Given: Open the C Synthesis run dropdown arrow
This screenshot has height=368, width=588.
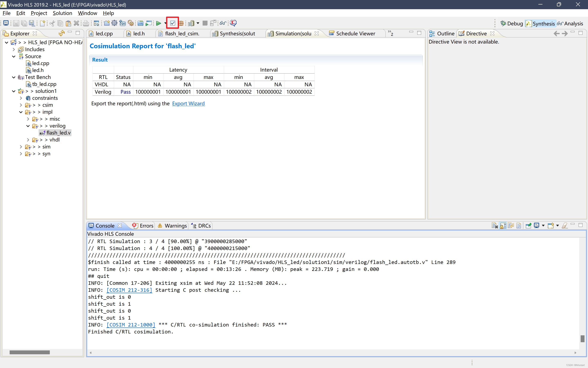Looking at the screenshot, I should [x=165, y=23].
